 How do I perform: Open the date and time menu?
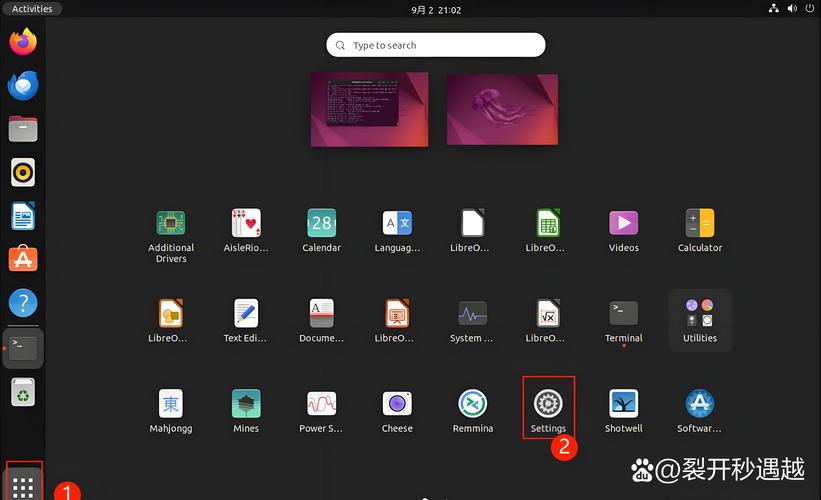tap(436, 10)
